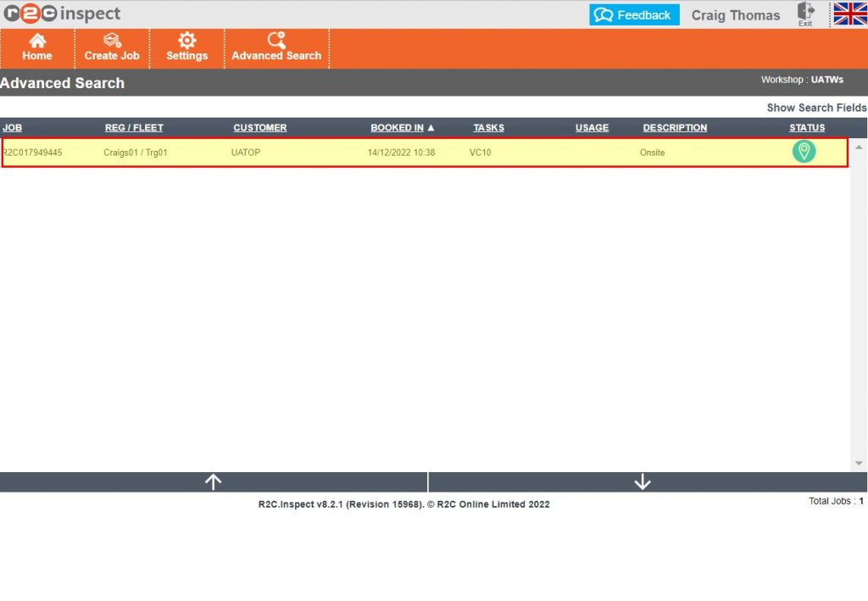
Task: Sort by Customer column header
Action: click(x=259, y=128)
